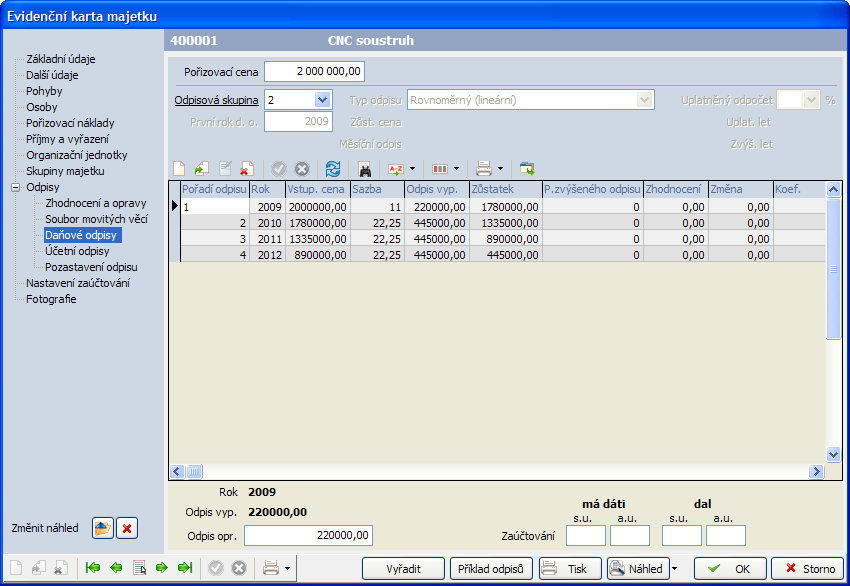
Task: Copy record icon in grid toolbar
Action: coord(202,169)
